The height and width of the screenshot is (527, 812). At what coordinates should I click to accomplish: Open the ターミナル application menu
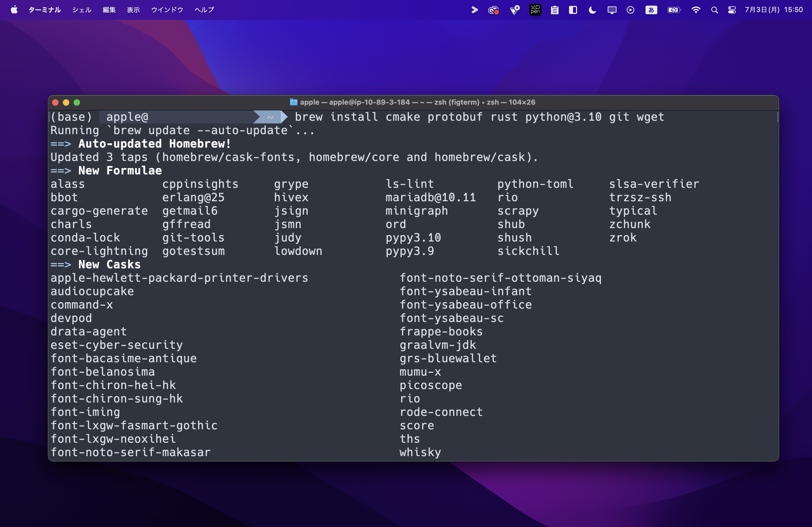(44, 10)
